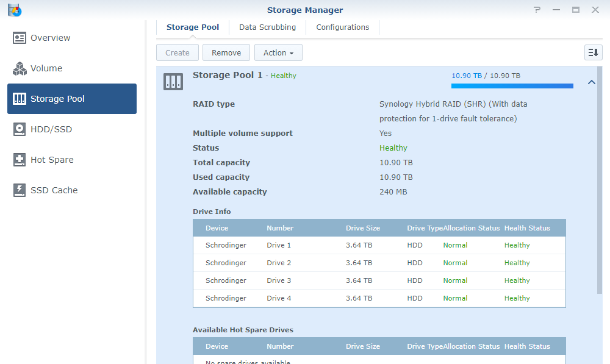
Task: Open the Action dropdown menu
Action: (x=278, y=52)
